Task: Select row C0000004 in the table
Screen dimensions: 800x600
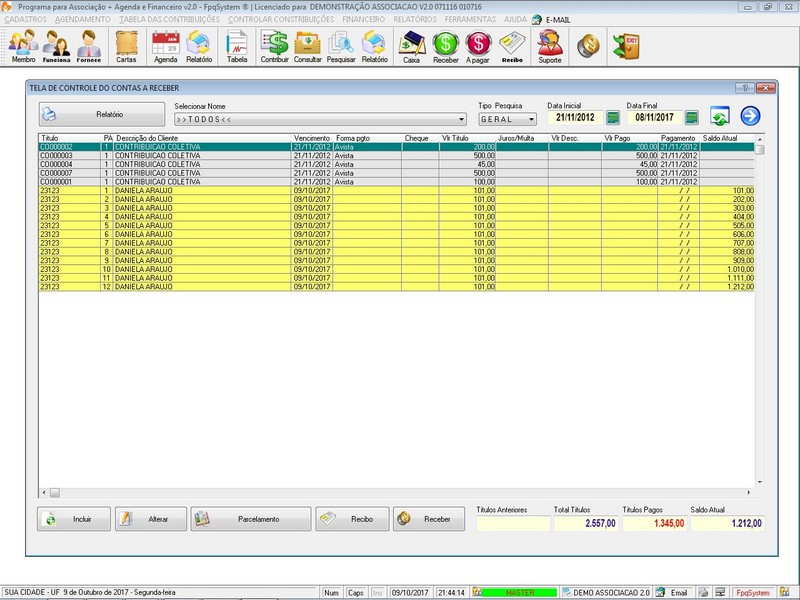Action: 396,164
